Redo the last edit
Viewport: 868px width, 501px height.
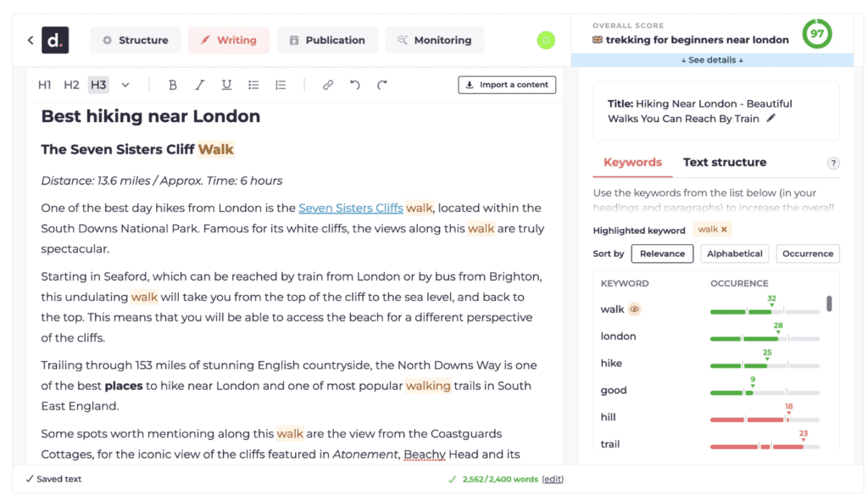[382, 85]
